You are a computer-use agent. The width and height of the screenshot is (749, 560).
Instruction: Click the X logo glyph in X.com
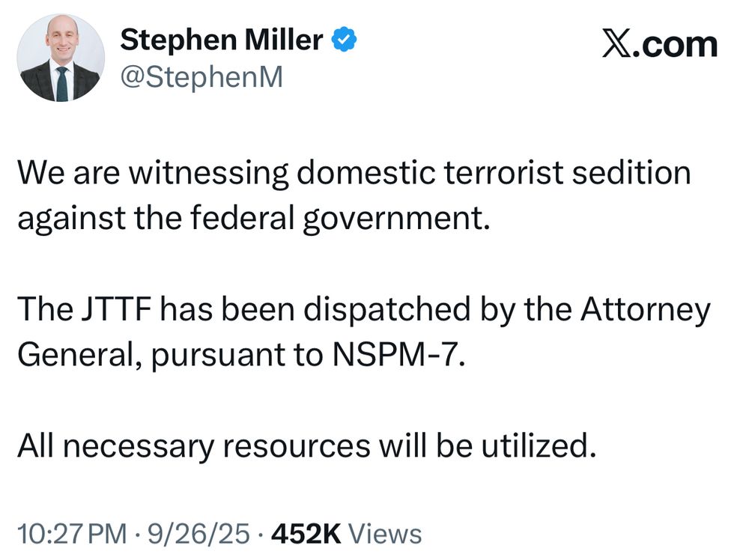(616, 44)
